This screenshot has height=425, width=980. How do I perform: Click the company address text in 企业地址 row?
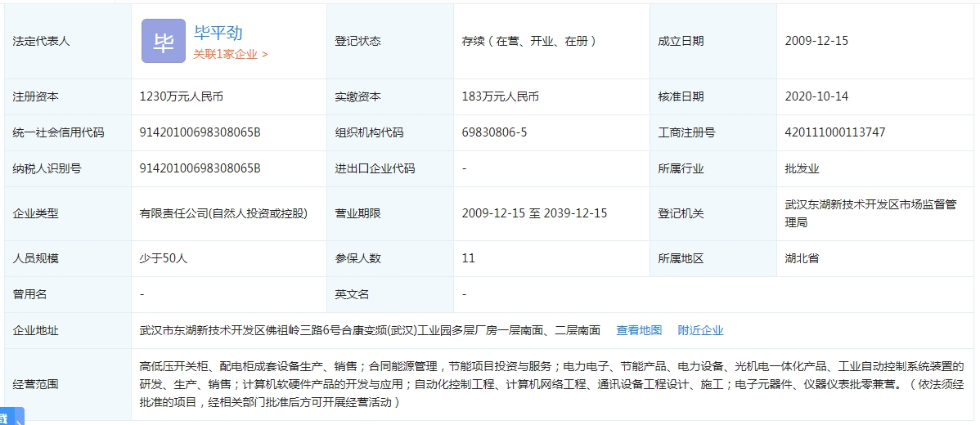pyautogui.click(x=370, y=330)
